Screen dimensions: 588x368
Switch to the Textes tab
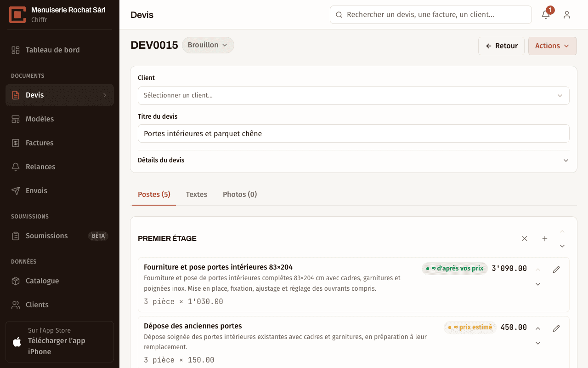197,195
